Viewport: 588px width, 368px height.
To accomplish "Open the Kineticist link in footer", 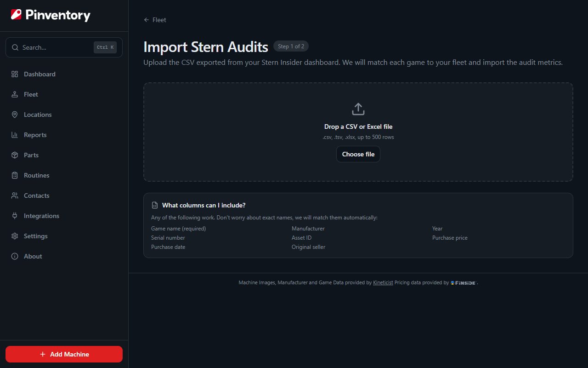I will [x=383, y=283].
